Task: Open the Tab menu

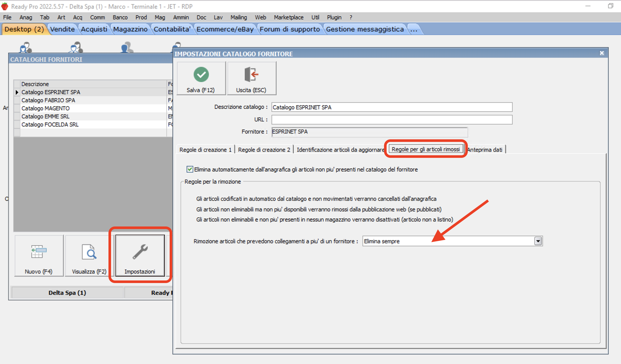Action: click(44, 17)
